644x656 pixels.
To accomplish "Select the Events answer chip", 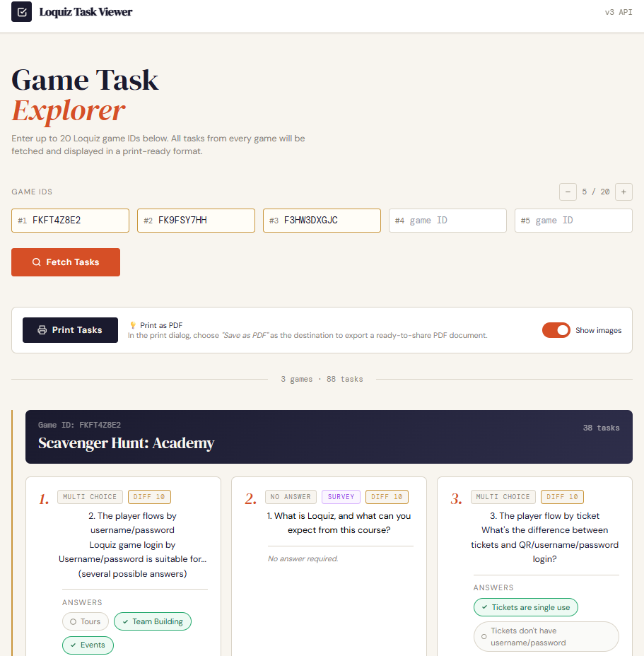I will (x=88, y=645).
